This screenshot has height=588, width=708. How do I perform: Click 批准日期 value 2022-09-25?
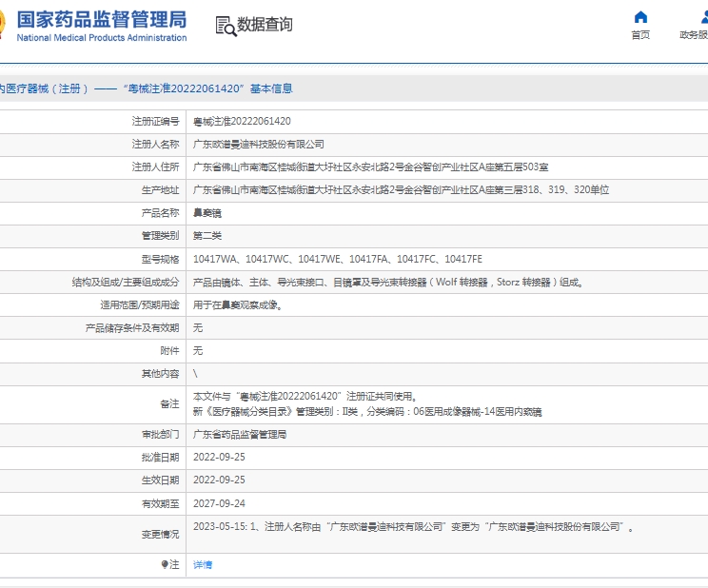coord(219,457)
